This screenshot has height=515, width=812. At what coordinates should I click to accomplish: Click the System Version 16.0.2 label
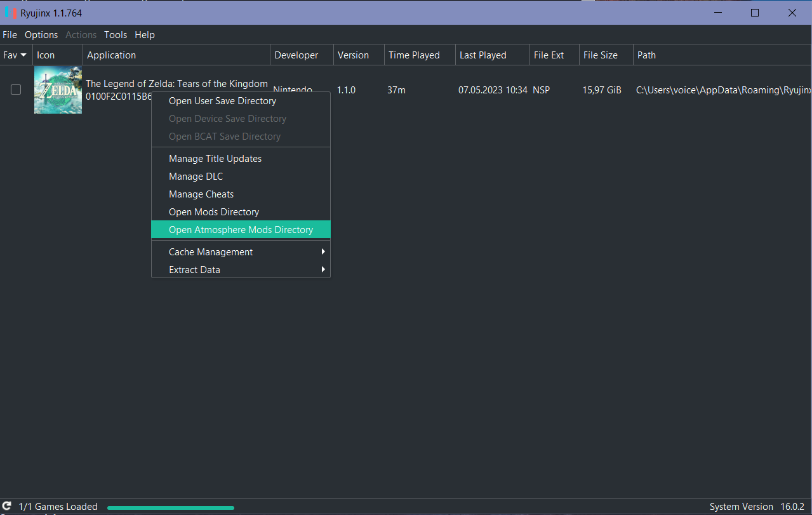click(x=756, y=507)
